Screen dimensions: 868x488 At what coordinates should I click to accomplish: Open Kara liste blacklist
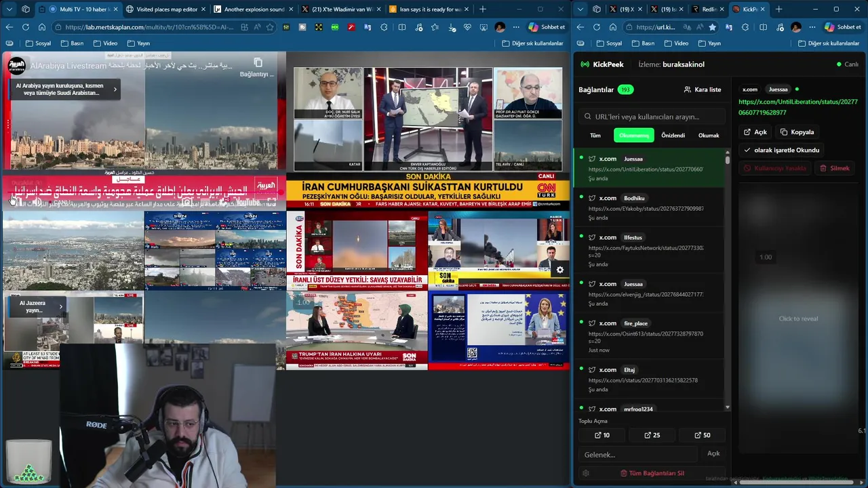point(703,89)
